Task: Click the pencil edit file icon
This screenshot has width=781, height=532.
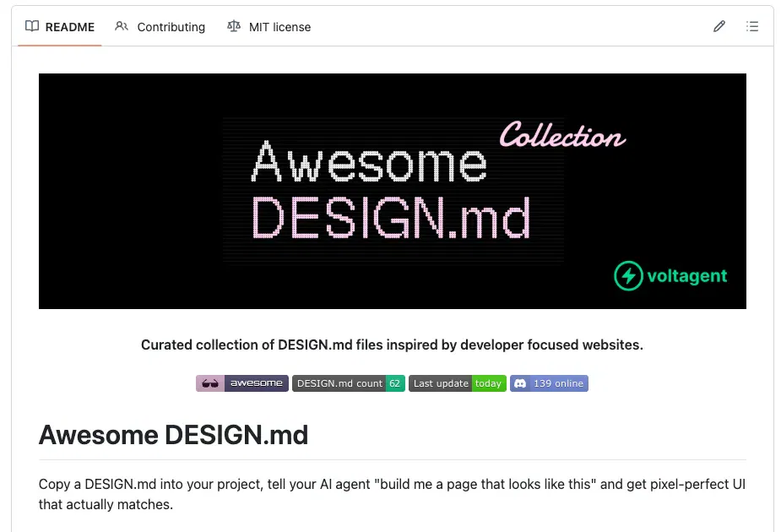Action: pyautogui.click(x=719, y=26)
